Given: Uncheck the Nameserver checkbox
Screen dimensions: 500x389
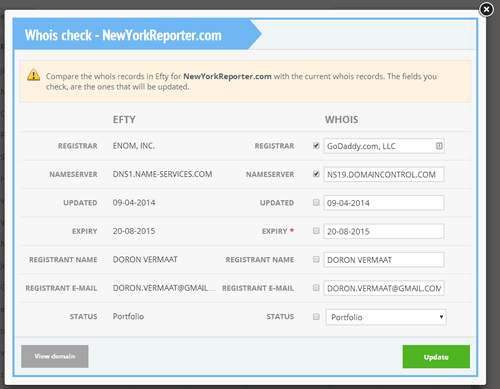Looking at the screenshot, I should coord(316,174).
